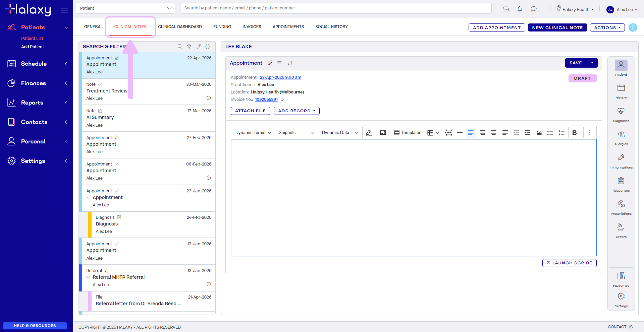Image resolution: width=644 pixels, height=332 pixels.
Task: Open the search icon in Search & Filter panel
Action: click(x=180, y=47)
